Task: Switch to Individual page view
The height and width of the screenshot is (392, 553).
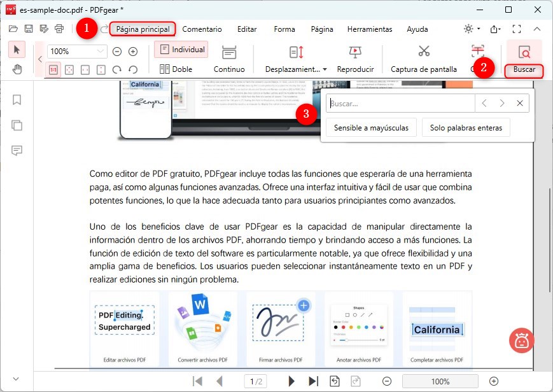Action: coord(181,50)
